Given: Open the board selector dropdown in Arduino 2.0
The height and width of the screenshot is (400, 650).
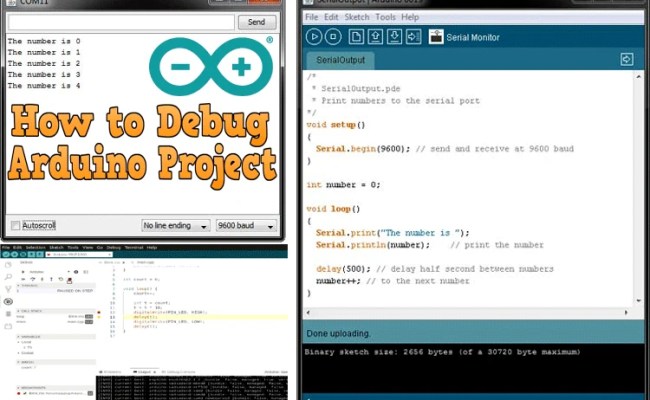Looking at the screenshot, I should pyautogui.click(x=79, y=255).
